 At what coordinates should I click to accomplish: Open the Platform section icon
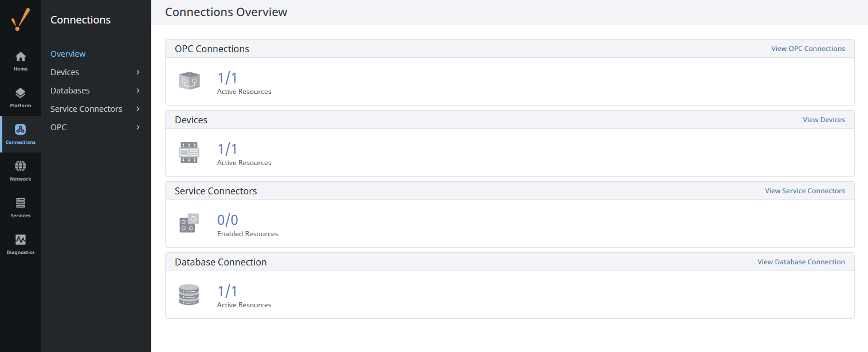tap(21, 93)
